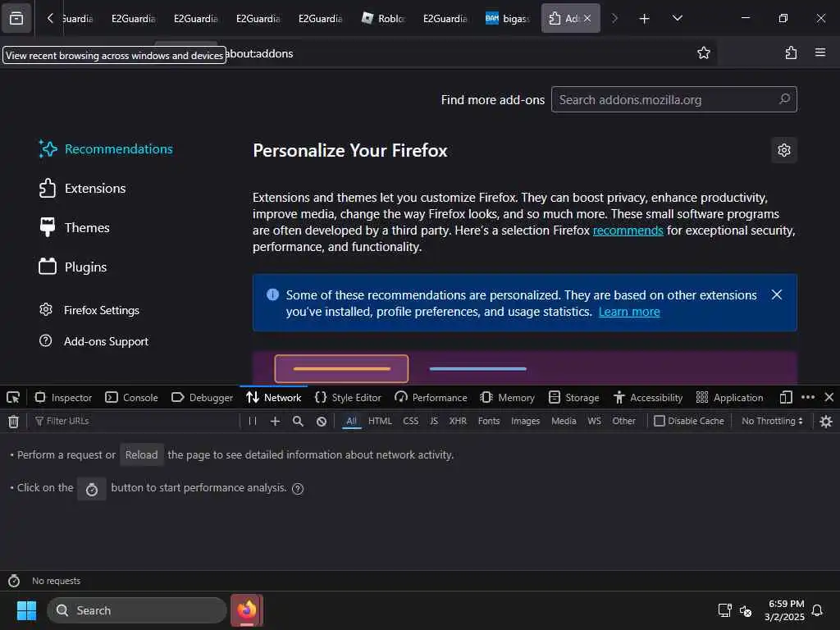The width and height of the screenshot is (840, 630).
Task: Switch to the Console panel
Action: tap(132, 398)
